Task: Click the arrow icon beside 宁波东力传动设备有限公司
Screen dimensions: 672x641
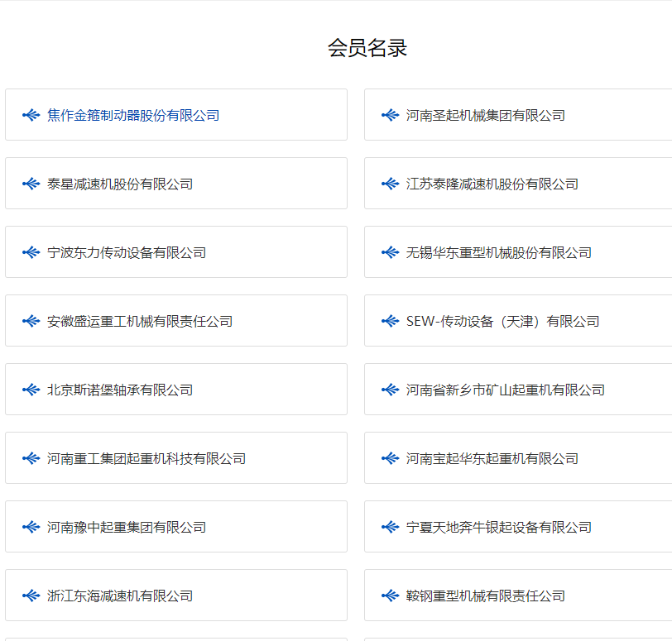Action: pos(31,252)
